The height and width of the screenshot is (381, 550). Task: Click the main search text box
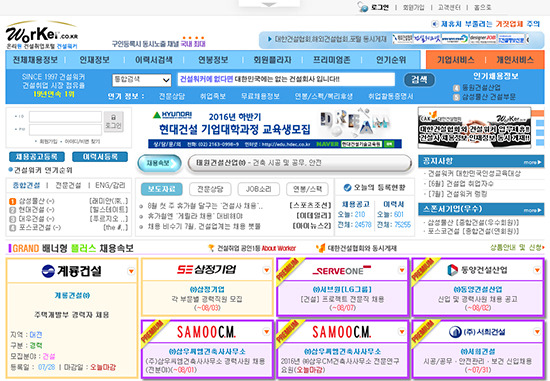286,79
